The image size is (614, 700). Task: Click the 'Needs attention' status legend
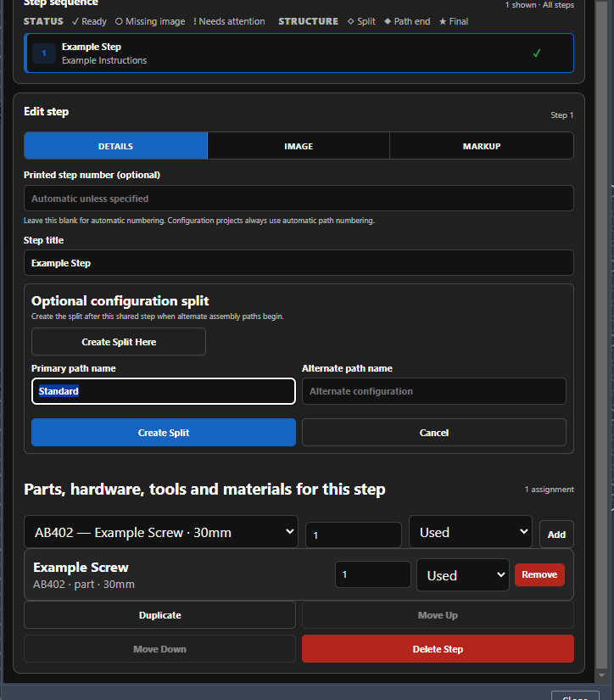pyautogui.click(x=229, y=21)
